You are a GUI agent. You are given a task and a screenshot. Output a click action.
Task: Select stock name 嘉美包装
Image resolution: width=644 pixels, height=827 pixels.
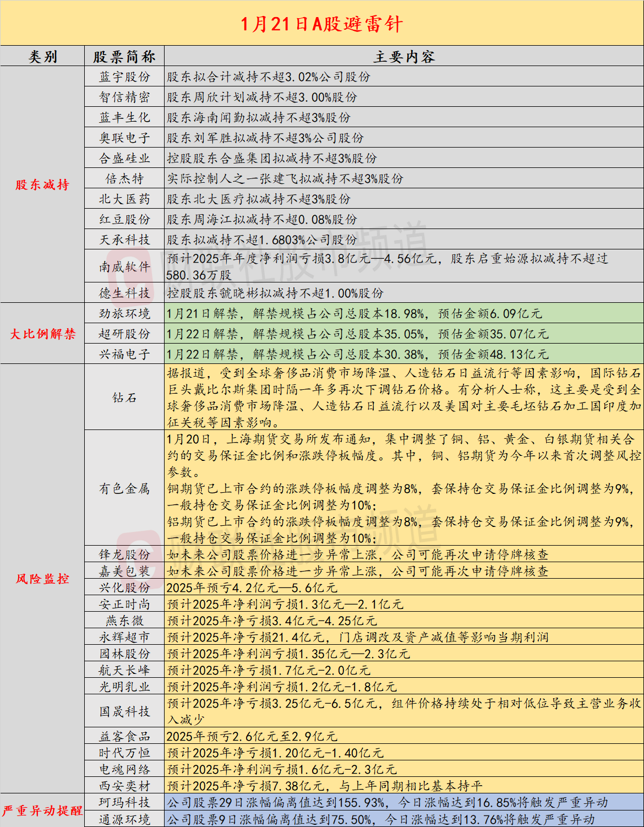pos(124,571)
